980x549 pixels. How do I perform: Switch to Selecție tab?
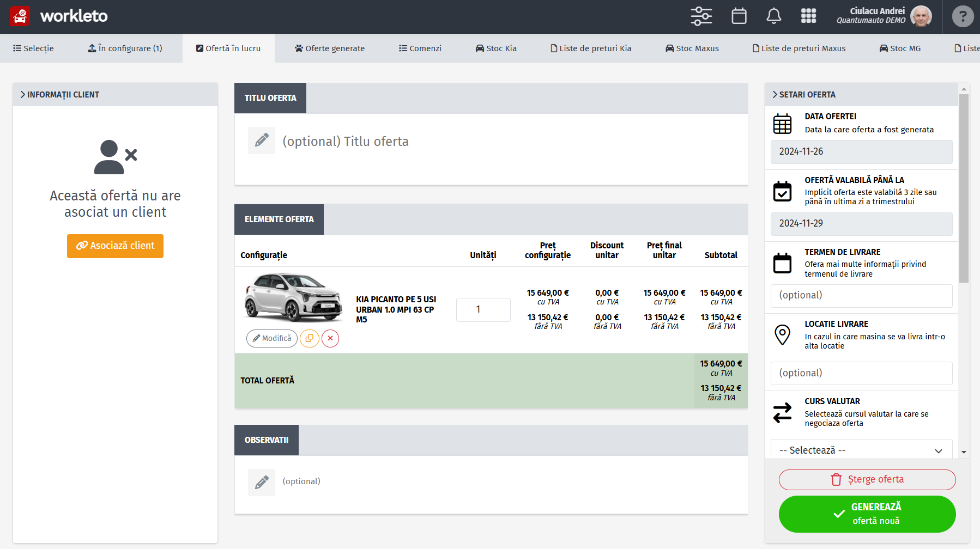(33, 48)
